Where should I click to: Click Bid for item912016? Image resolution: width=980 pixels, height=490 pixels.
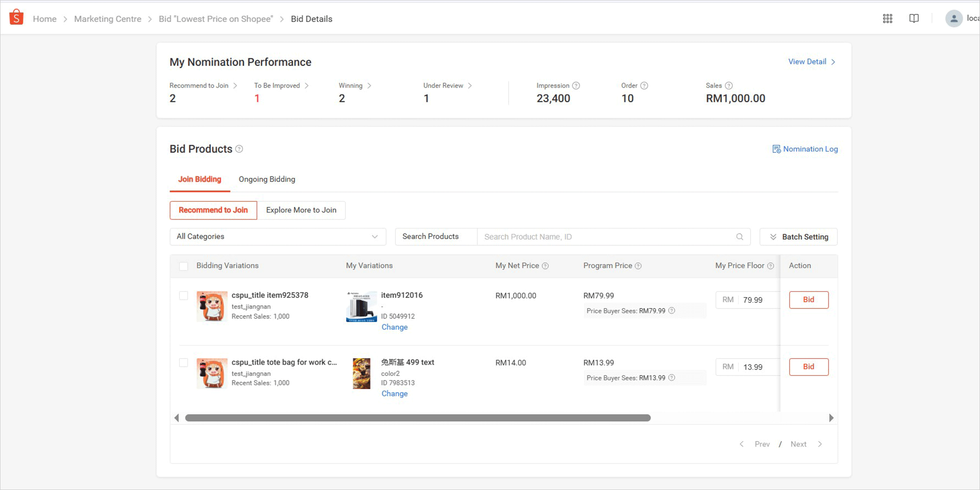click(x=808, y=299)
